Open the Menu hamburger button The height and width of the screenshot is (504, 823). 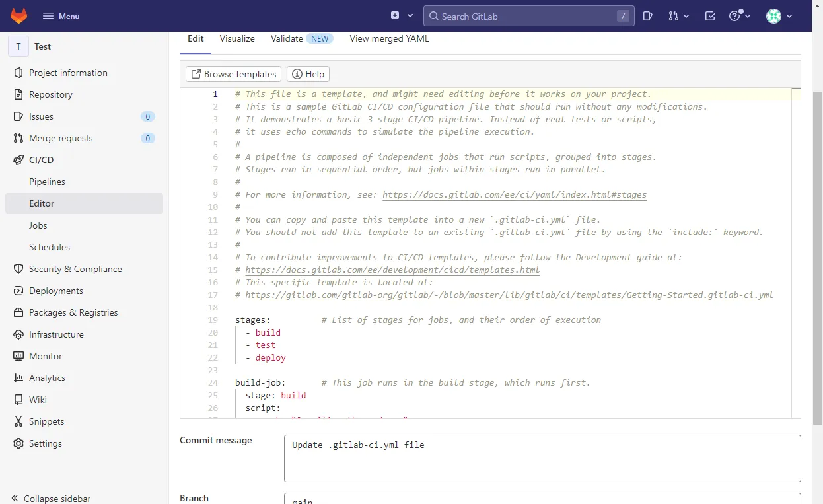pyautogui.click(x=61, y=16)
